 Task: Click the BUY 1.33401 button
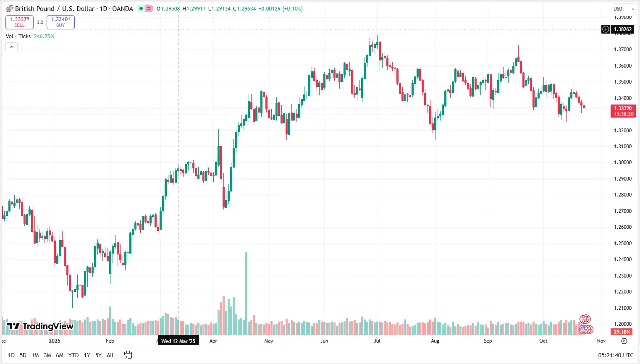tap(60, 22)
